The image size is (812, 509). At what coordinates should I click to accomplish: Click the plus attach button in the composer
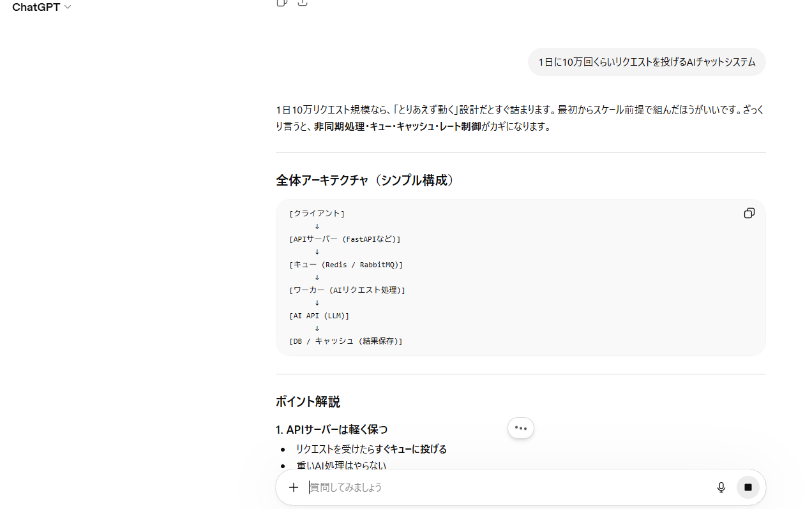coord(294,487)
